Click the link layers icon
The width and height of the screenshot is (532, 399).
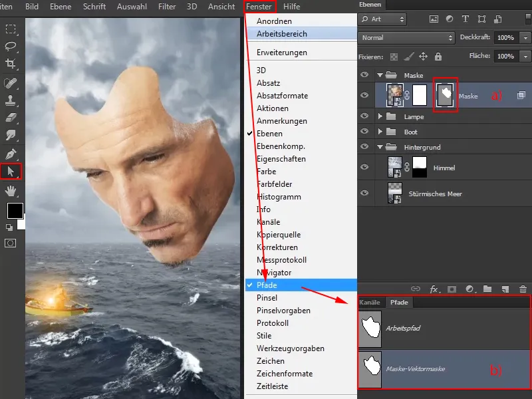pyautogui.click(x=415, y=289)
